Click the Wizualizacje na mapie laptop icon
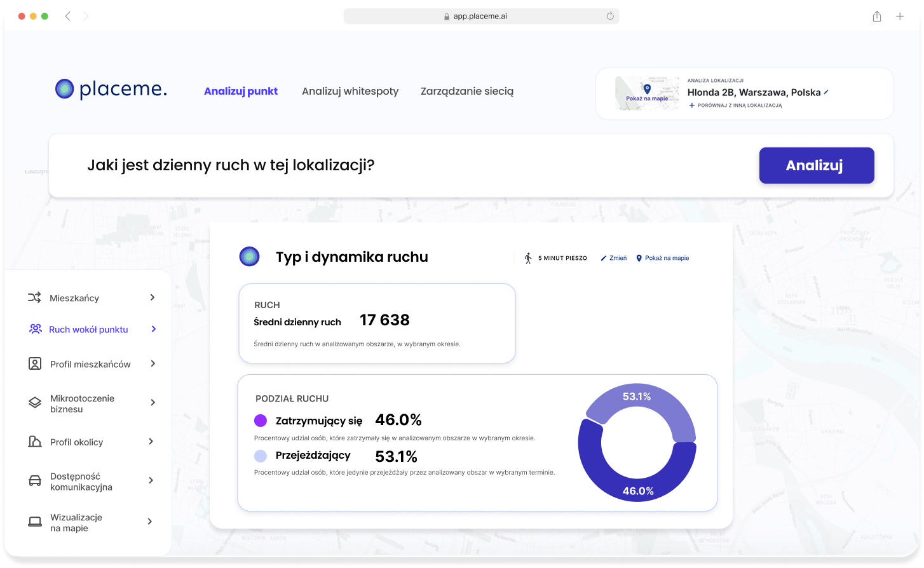This screenshot has height=568, width=924. click(x=35, y=522)
